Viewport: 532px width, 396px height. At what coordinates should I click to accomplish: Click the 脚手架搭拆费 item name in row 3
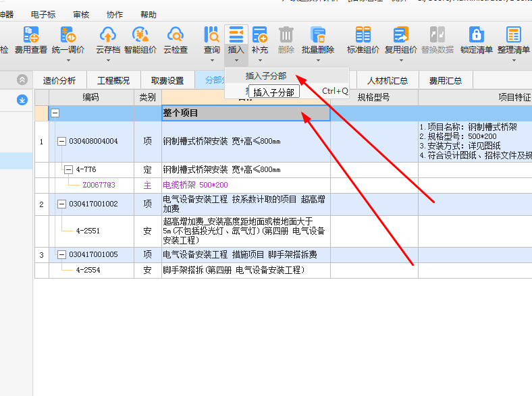coord(246,254)
